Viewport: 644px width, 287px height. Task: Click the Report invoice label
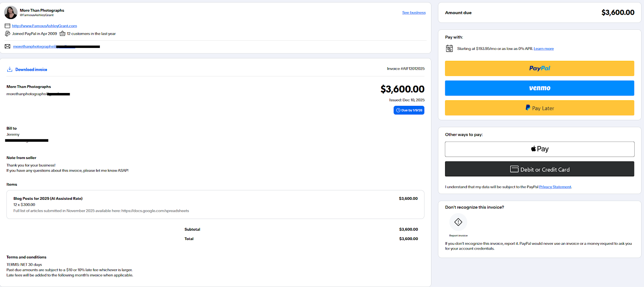(458, 235)
